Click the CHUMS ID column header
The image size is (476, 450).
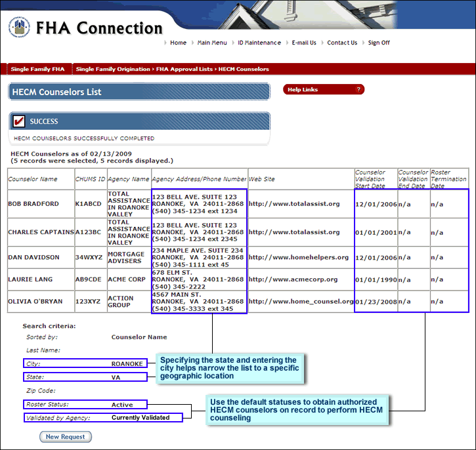click(90, 179)
